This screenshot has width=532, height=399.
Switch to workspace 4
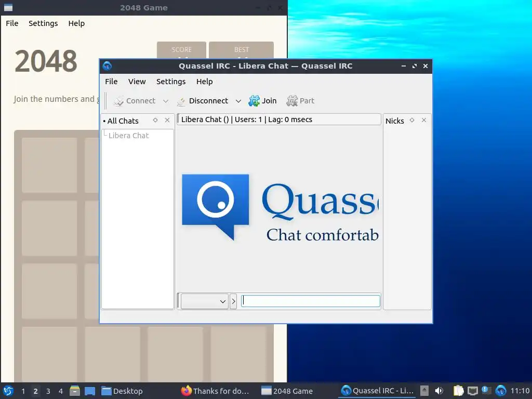pos(61,391)
